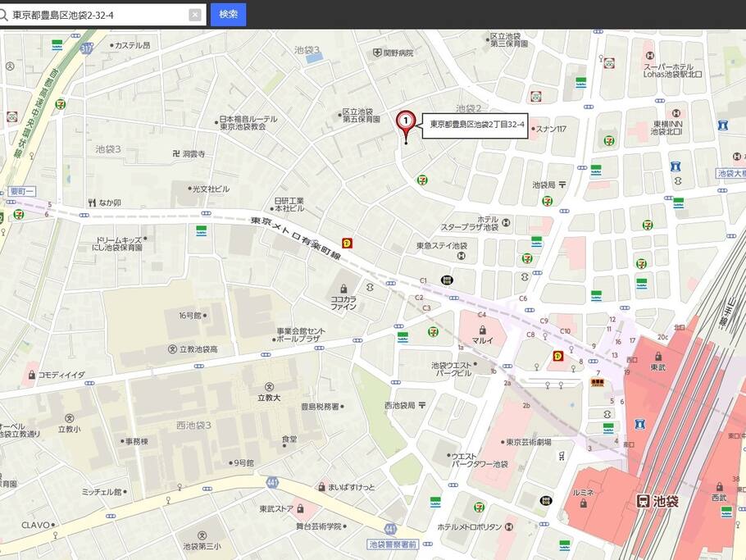The width and height of the screenshot is (746, 560).
Task: Click the 東京都豊島区池袋2丁目32-4 address callout
Action: [477, 125]
